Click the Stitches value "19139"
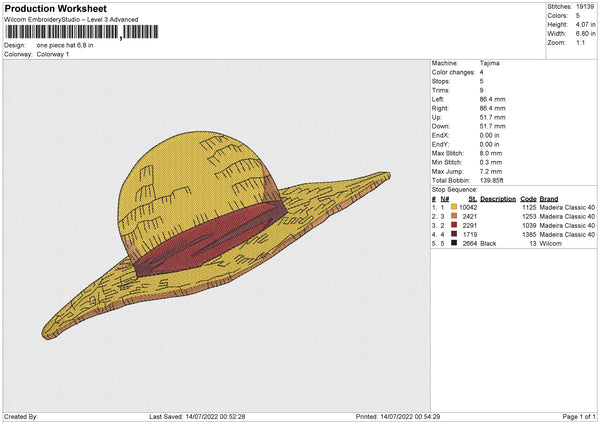 tap(585, 7)
